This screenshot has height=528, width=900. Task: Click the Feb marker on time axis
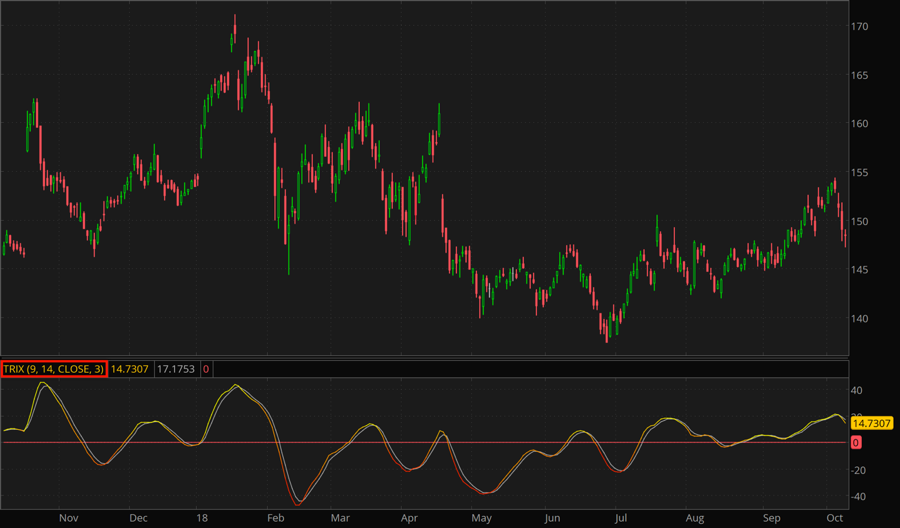[x=276, y=519]
